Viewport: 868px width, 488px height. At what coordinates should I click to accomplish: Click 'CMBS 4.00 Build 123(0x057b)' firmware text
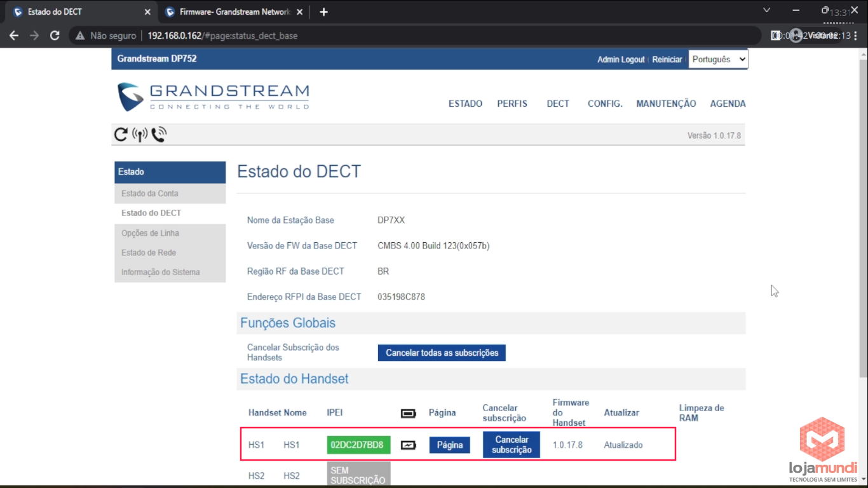[433, 246]
